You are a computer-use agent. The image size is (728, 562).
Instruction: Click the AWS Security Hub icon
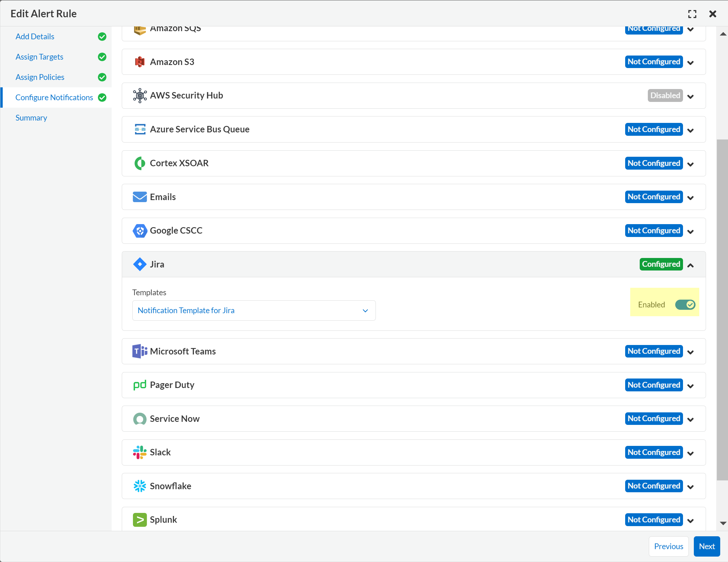pyautogui.click(x=140, y=95)
